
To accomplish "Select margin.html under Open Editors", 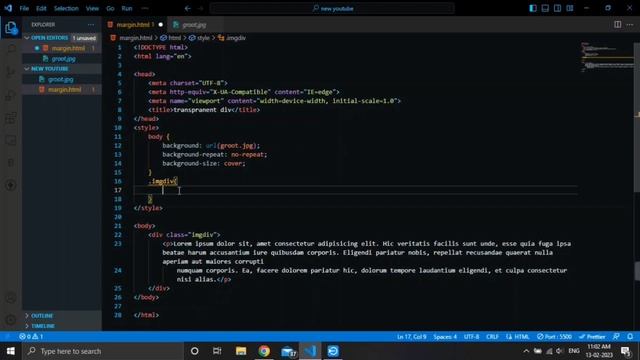I will pyautogui.click(x=61, y=48).
